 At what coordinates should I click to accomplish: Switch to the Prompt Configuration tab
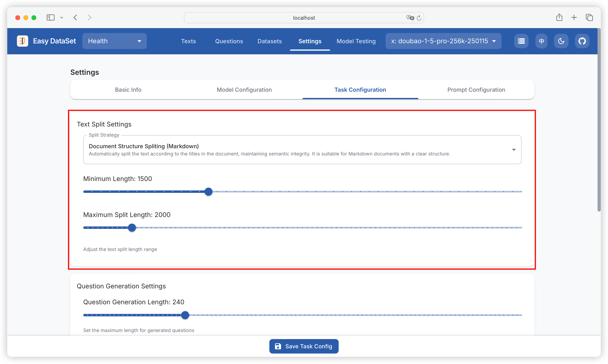coord(476,90)
